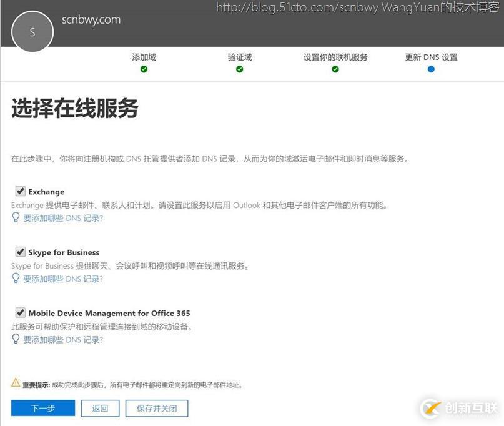Click the Skype for Business 提供聊天 description line
The image size is (504, 426).
coord(130,266)
